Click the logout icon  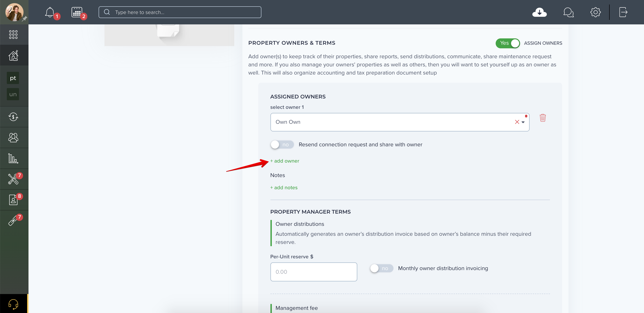[623, 12]
